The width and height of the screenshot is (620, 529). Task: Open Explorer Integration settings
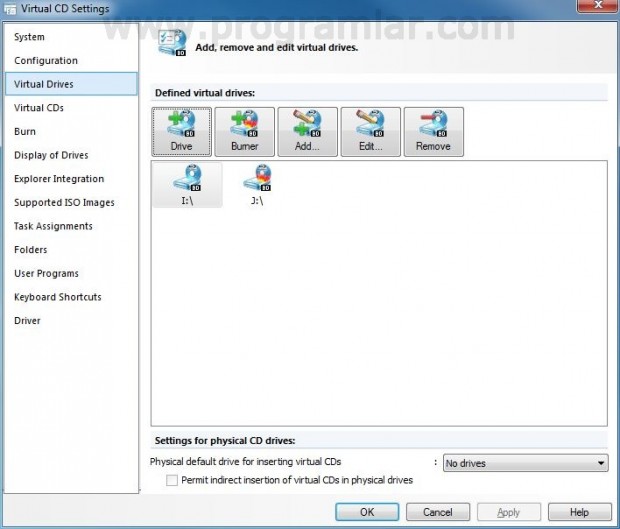[71, 179]
